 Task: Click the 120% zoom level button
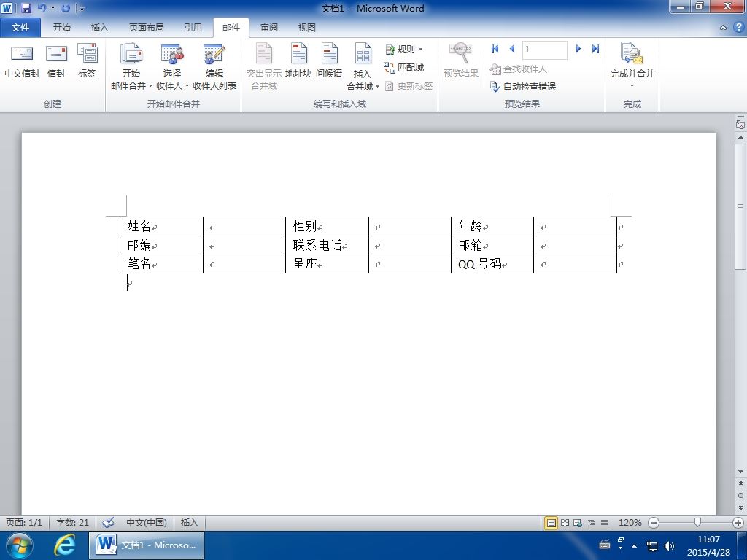(x=630, y=522)
